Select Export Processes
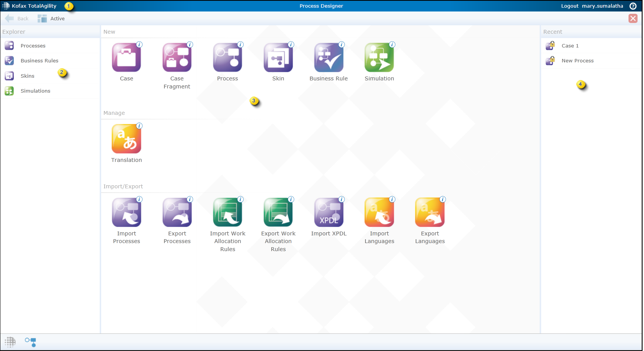 coord(177,212)
